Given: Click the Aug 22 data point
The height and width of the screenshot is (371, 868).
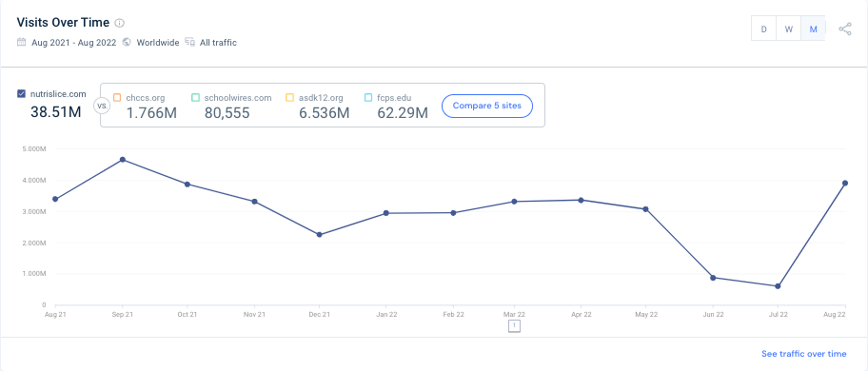Looking at the screenshot, I should pyautogui.click(x=845, y=183).
